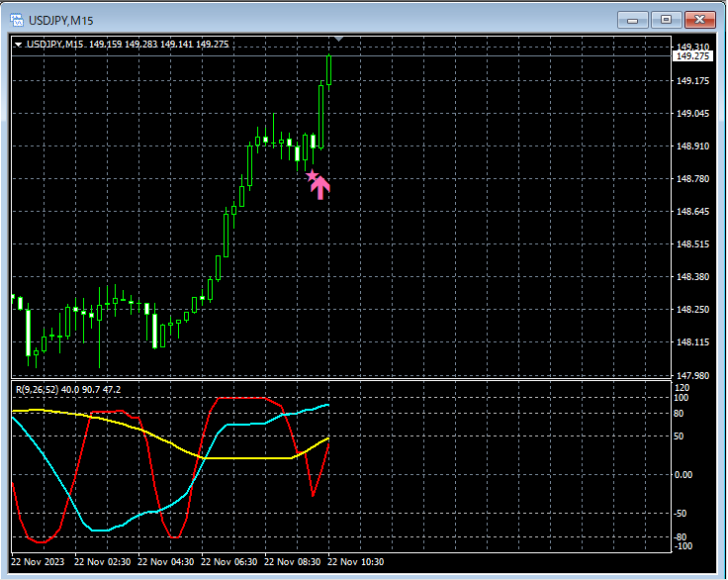The height and width of the screenshot is (580, 728).
Task: Click the 149.045 price scale label
Action: [x=692, y=114]
